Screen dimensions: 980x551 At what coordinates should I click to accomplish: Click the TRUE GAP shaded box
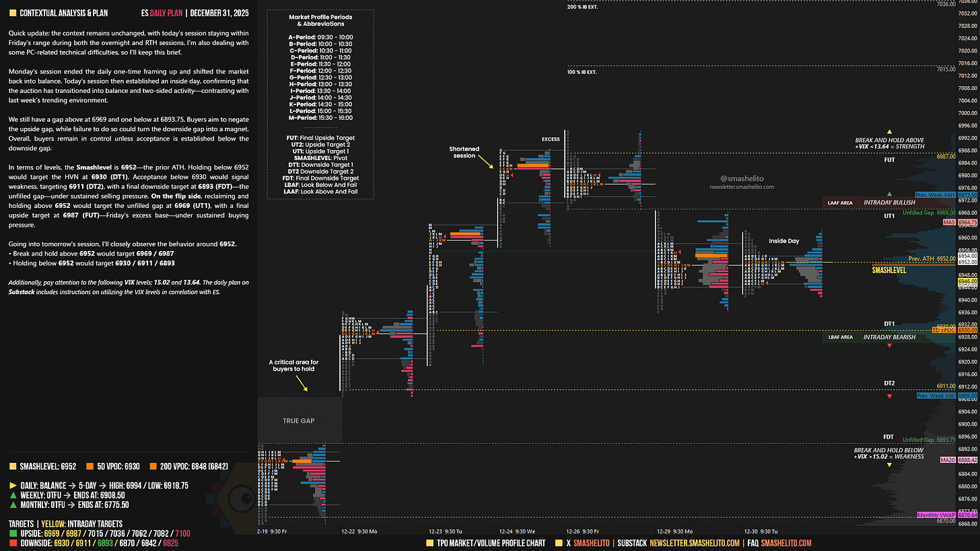[x=300, y=420]
